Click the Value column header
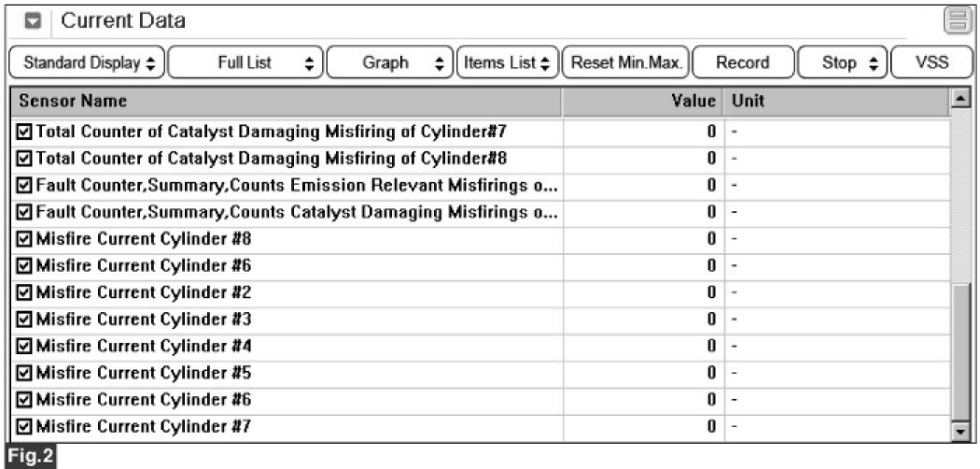 [x=643, y=101]
